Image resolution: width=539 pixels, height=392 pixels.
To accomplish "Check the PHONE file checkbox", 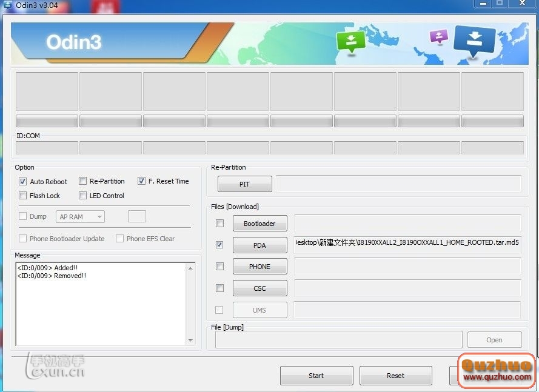I will point(219,266).
